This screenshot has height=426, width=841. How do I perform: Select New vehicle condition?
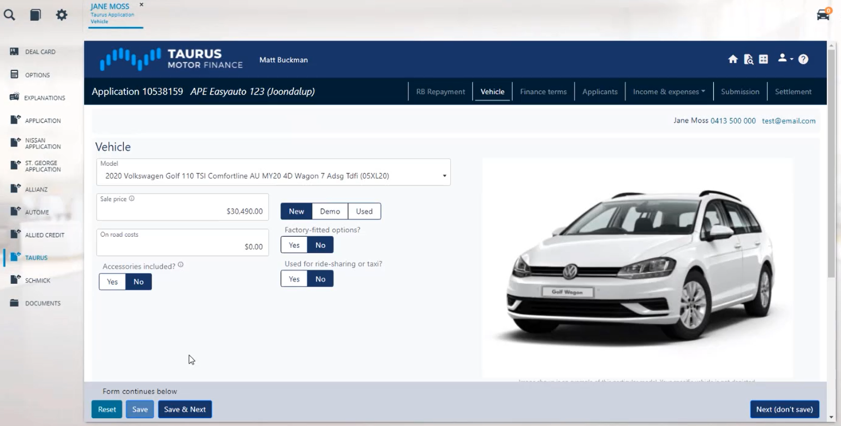pos(296,211)
